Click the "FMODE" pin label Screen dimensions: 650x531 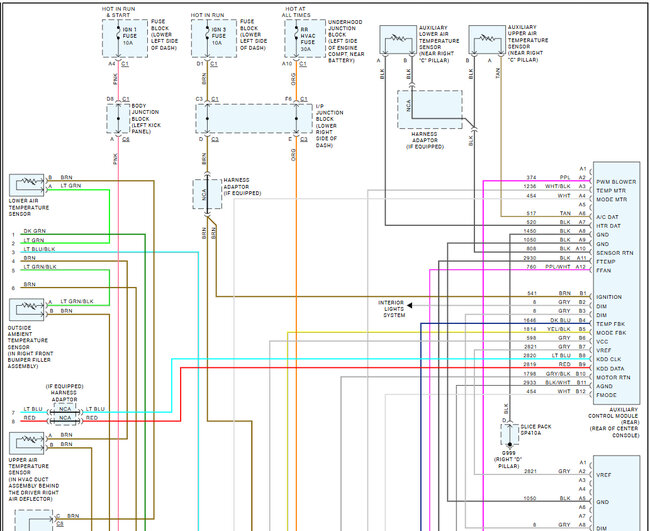coord(606,395)
